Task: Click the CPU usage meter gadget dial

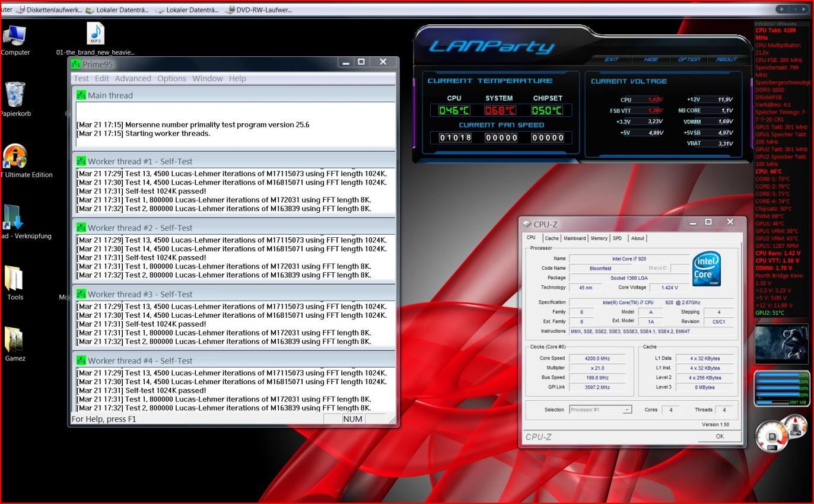Action: tap(772, 436)
